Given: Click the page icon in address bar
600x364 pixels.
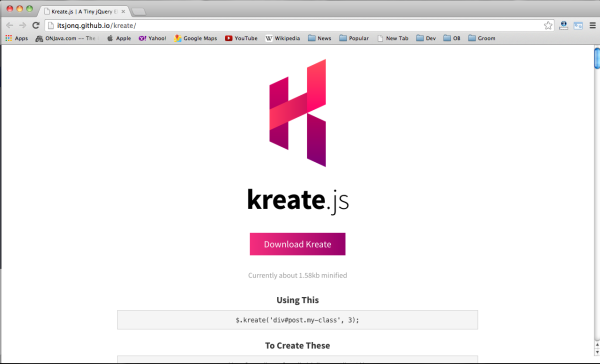Looking at the screenshot, I should [51, 25].
